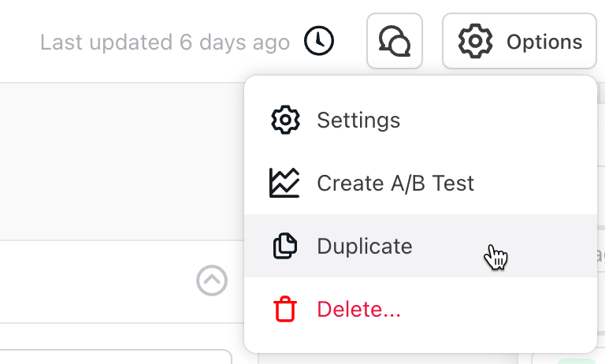Click the A/B test chart icon

tap(284, 183)
